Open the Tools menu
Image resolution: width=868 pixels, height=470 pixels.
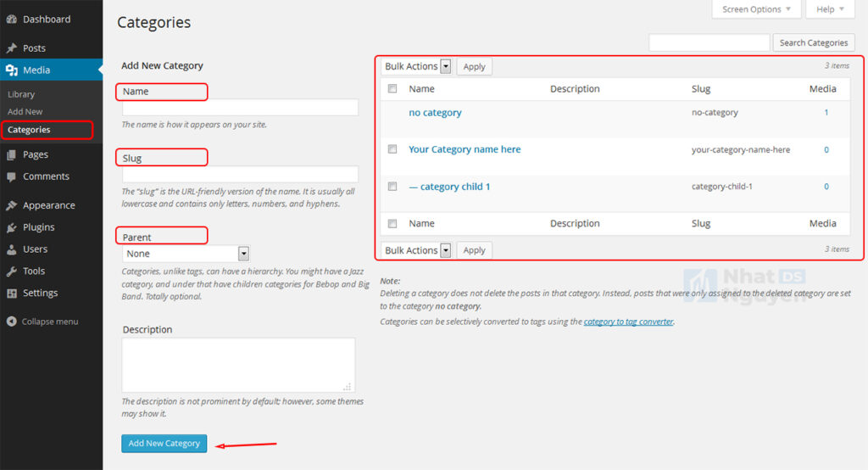tap(34, 271)
